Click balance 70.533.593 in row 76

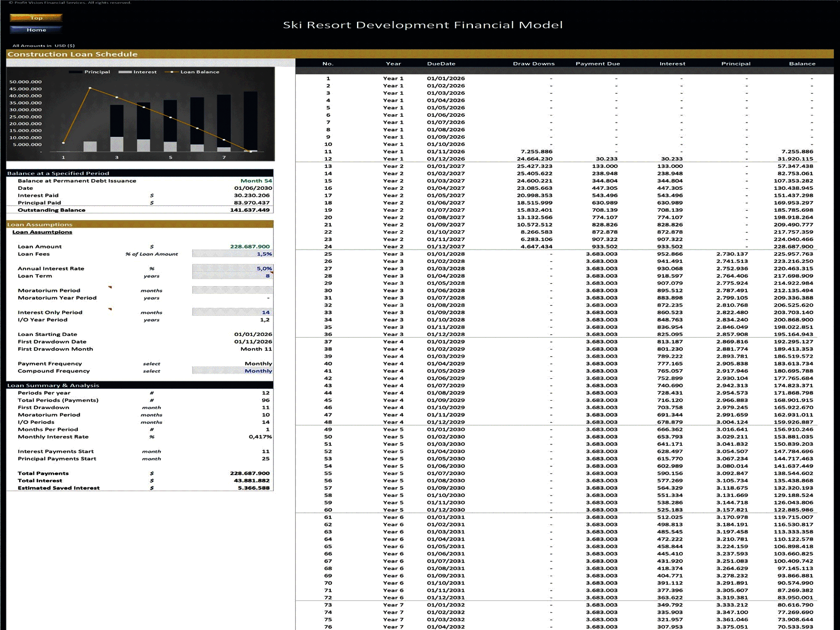click(795, 627)
